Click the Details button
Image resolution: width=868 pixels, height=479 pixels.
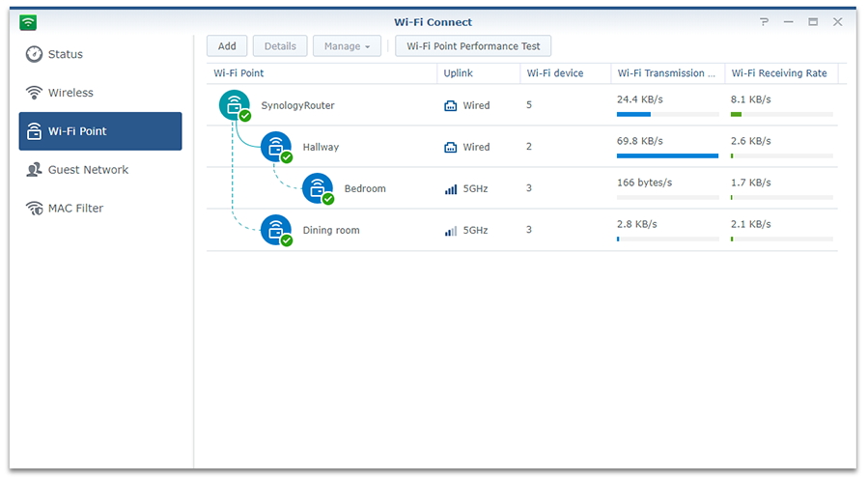(280, 46)
